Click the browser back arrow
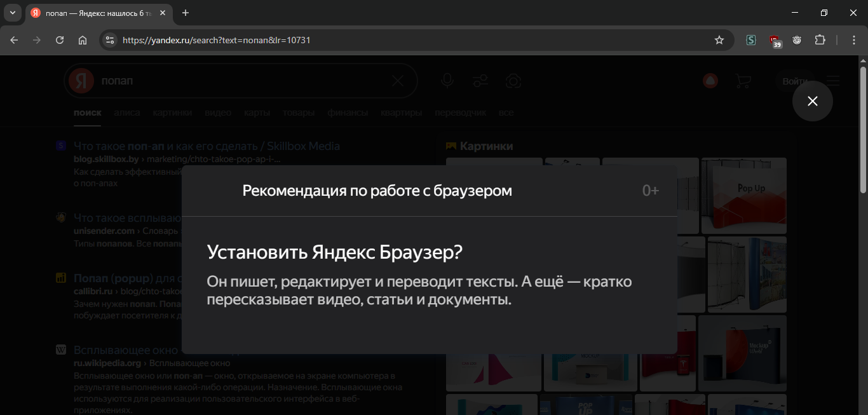 click(14, 40)
